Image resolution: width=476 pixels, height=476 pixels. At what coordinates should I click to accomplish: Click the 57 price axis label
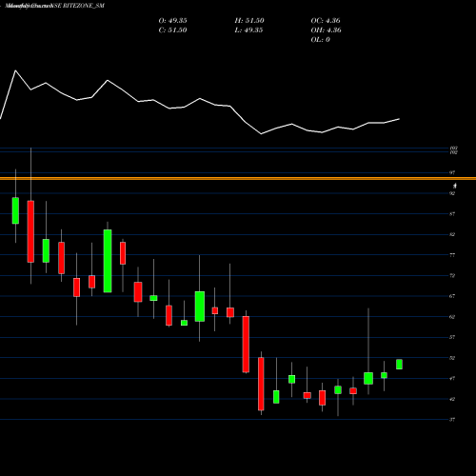pyautogui.click(x=452, y=337)
